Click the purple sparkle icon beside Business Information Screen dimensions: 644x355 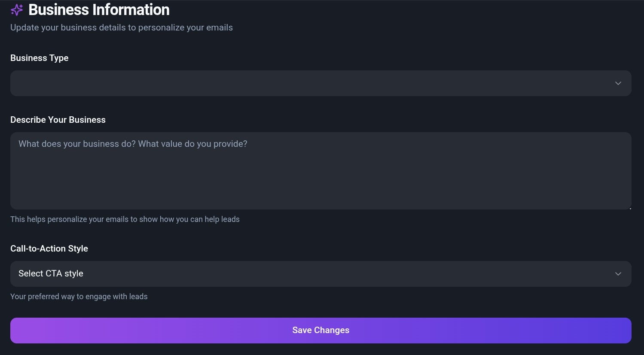(17, 10)
